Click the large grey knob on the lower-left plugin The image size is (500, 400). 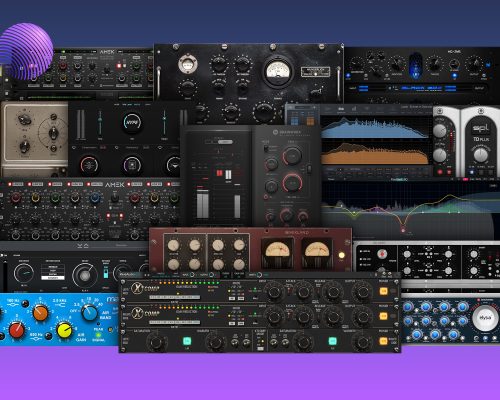85,275
